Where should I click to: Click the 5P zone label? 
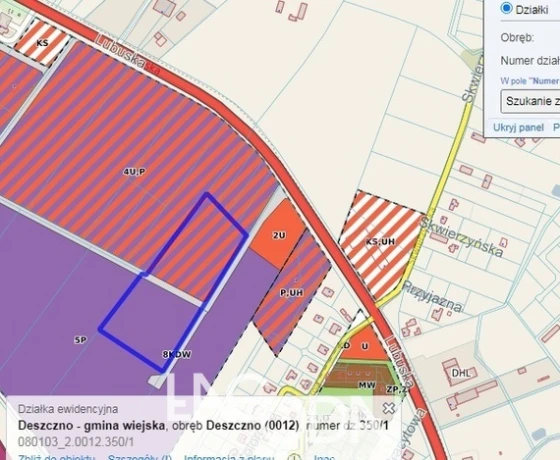80,340
